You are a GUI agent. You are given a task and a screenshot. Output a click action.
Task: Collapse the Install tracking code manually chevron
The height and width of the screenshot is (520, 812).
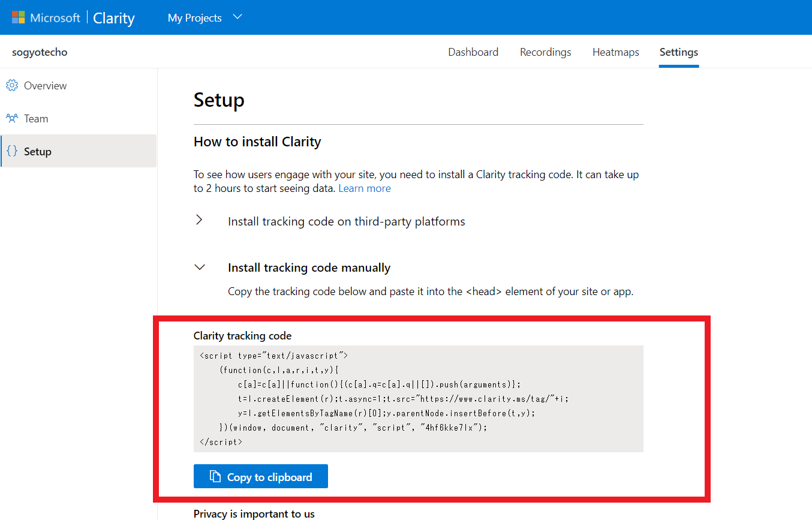(200, 267)
